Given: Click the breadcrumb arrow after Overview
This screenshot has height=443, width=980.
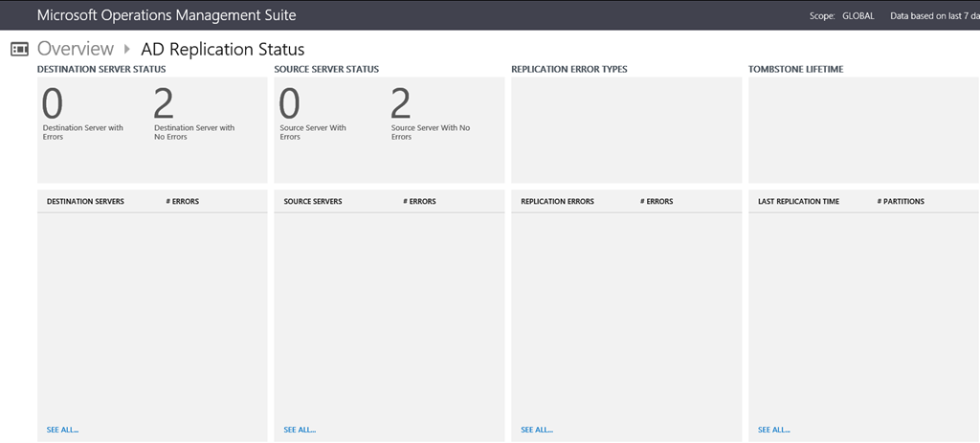Looking at the screenshot, I should pos(126,49).
